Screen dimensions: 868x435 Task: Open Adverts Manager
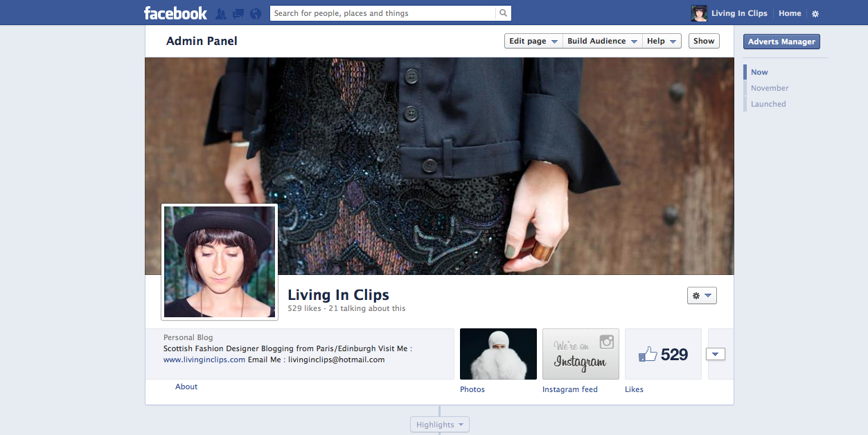(781, 42)
